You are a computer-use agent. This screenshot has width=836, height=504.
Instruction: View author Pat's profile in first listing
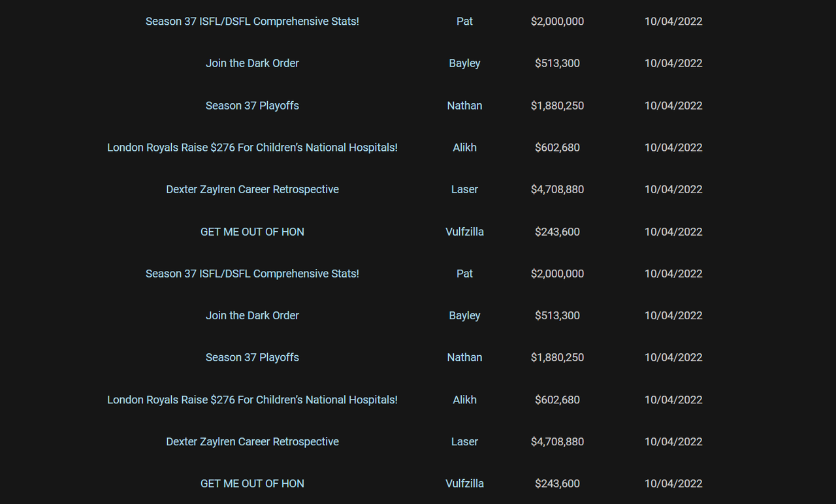tap(464, 22)
